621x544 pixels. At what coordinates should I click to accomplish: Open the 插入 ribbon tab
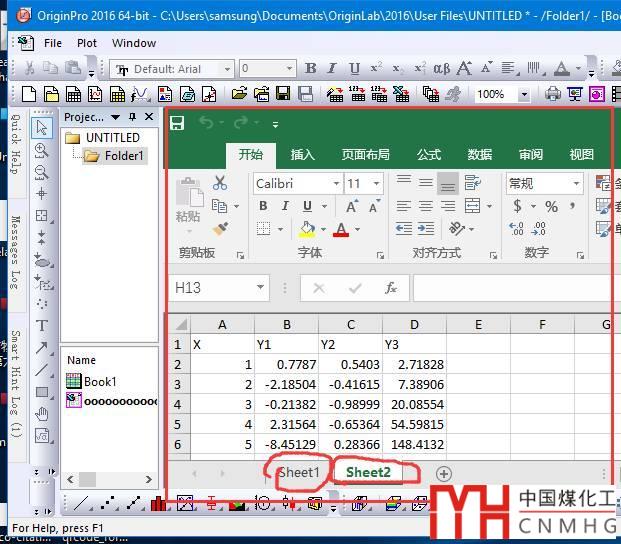(x=302, y=155)
